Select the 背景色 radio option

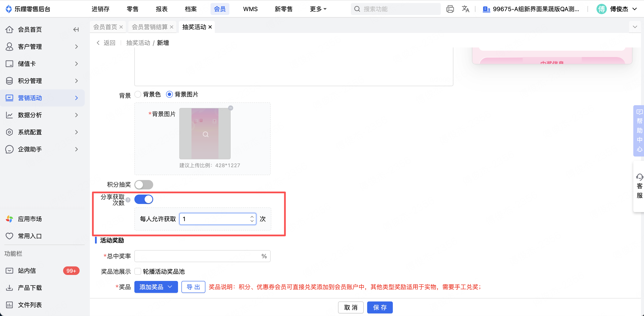138,95
